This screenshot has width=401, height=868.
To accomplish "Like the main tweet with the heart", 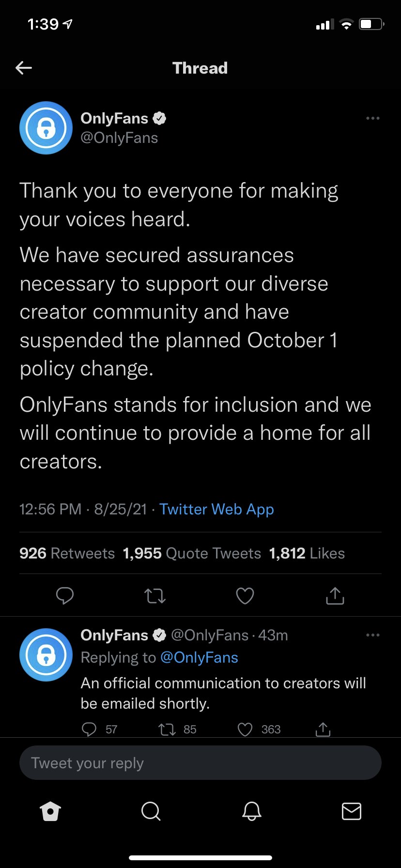I will [245, 595].
